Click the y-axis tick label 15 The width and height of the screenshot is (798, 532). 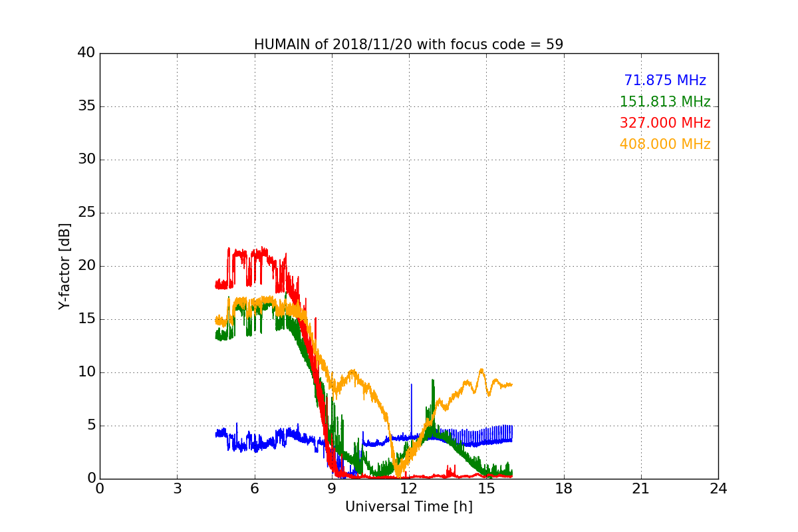pyautogui.click(x=86, y=319)
